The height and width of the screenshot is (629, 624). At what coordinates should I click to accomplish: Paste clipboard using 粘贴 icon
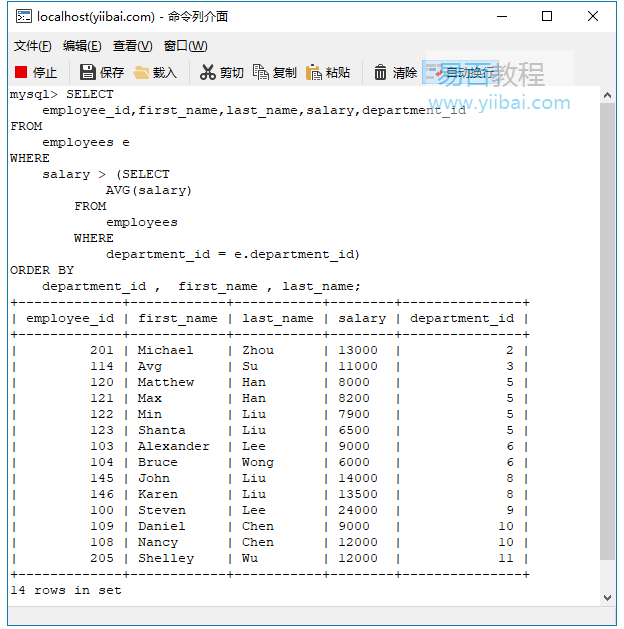(328, 72)
